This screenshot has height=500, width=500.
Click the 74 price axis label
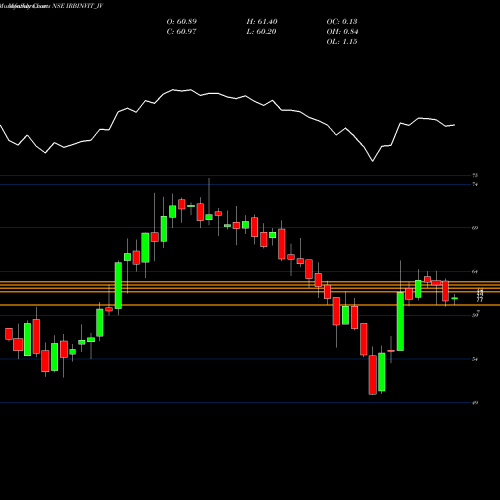[475, 184]
